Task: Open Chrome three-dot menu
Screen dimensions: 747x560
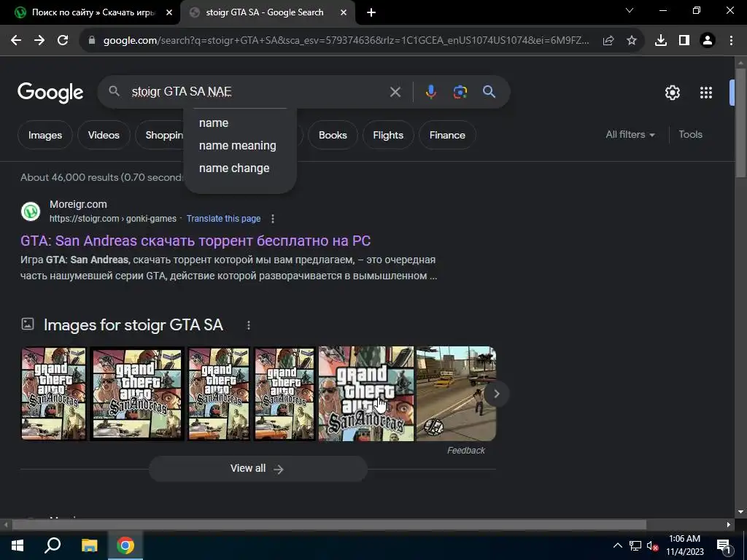Action: (731, 41)
